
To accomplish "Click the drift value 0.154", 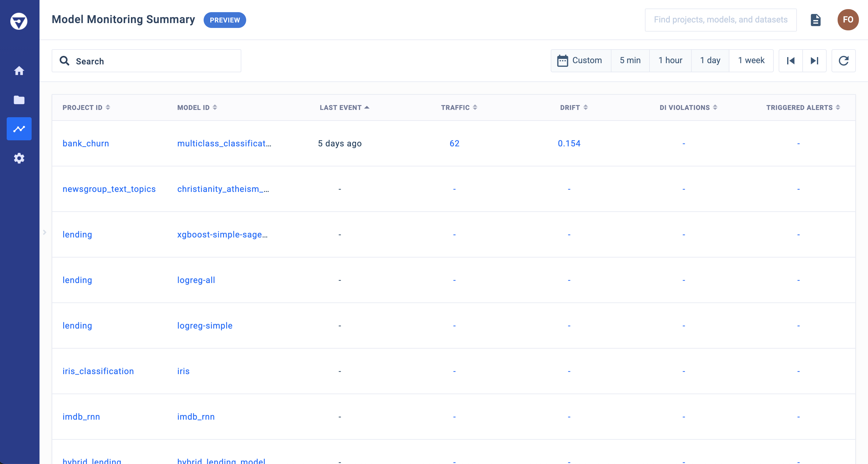I will coord(569,143).
